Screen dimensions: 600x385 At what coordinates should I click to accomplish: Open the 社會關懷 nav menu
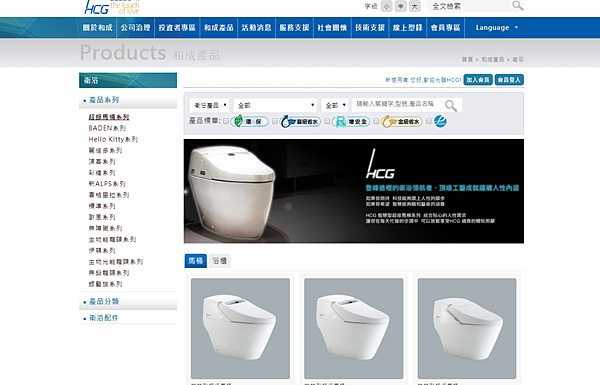click(x=332, y=28)
